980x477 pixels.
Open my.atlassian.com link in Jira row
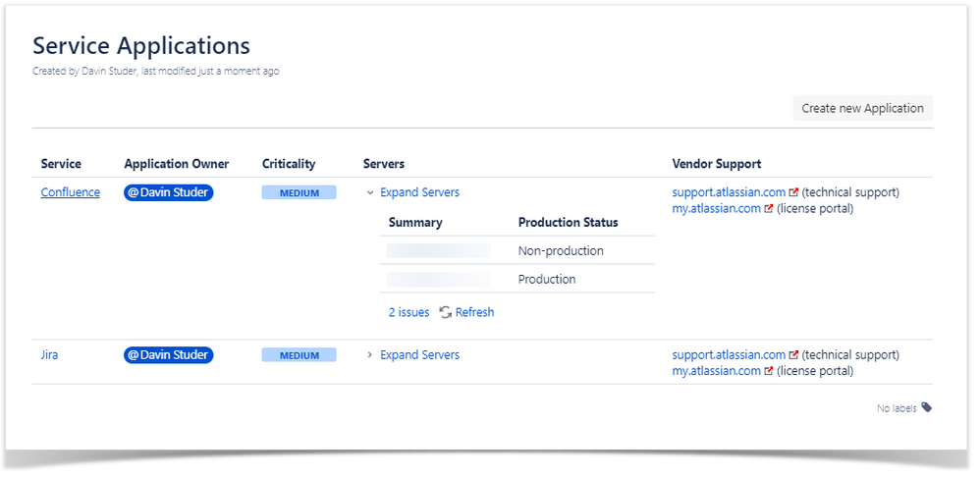pyautogui.click(x=716, y=371)
